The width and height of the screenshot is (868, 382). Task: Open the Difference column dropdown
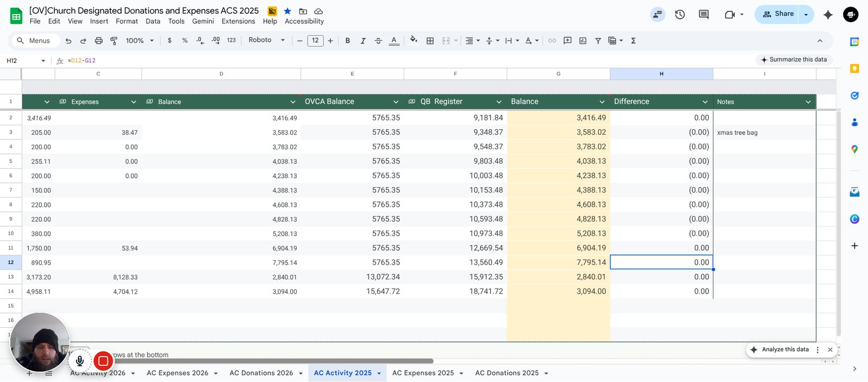705,102
